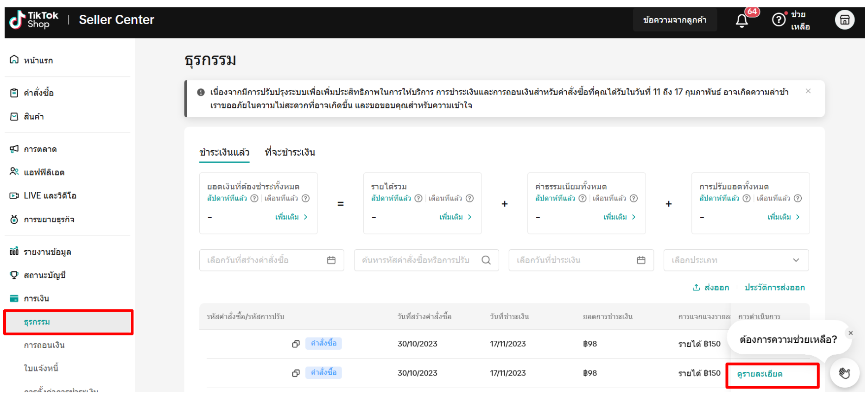
Task: Expand เพิ่มเติม in ค่าธรรมเนียมทั้งหมด card
Action: [619, 217]
